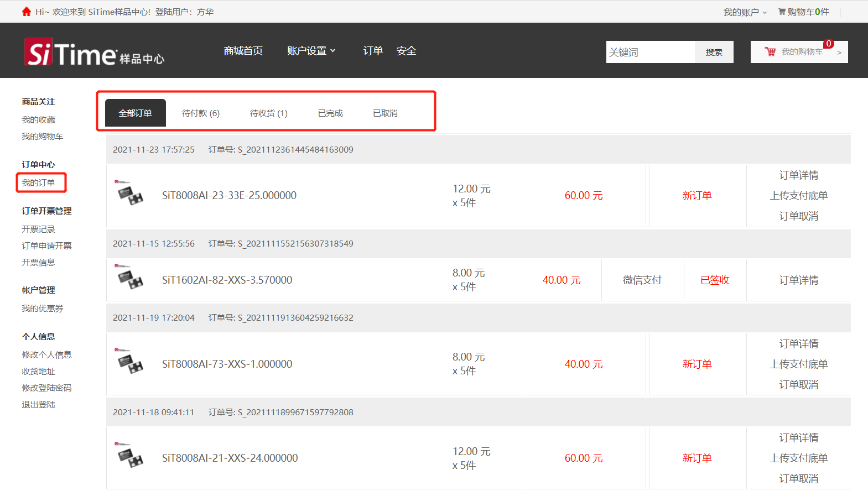Click the 关键词 search field
The width and height of the screenshot is (868, 491).
tap(651, 52)
